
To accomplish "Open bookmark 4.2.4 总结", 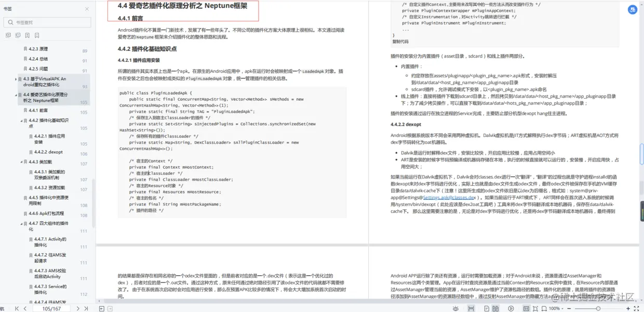I will (x=38, y=59).
